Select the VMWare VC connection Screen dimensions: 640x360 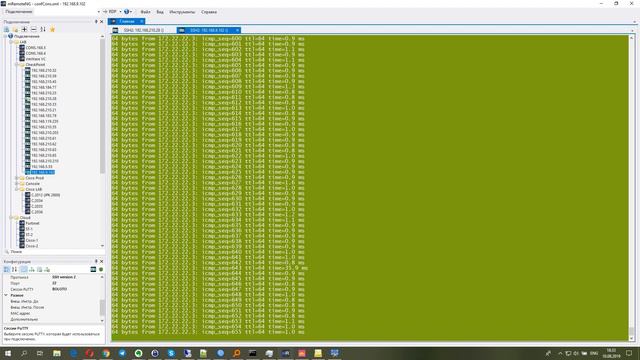36,59
